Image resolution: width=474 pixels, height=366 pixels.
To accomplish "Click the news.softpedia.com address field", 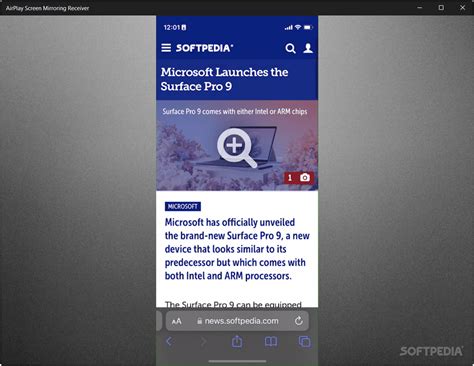I will click(x=237, y=321).
